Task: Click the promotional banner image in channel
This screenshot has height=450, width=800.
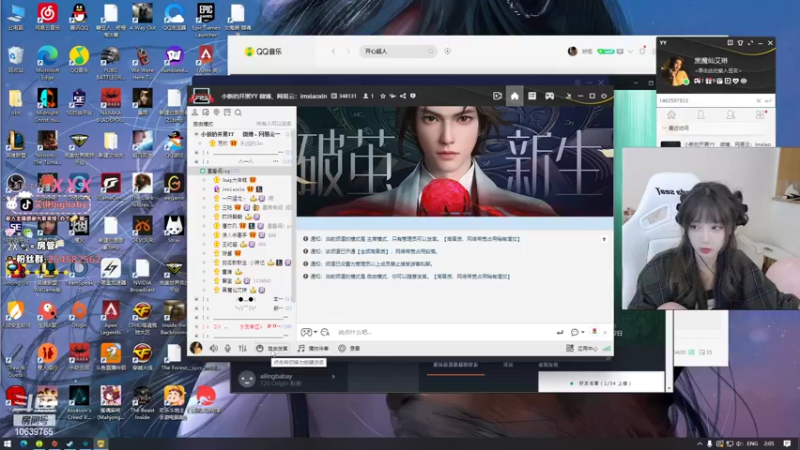Action: click(455, 161)
